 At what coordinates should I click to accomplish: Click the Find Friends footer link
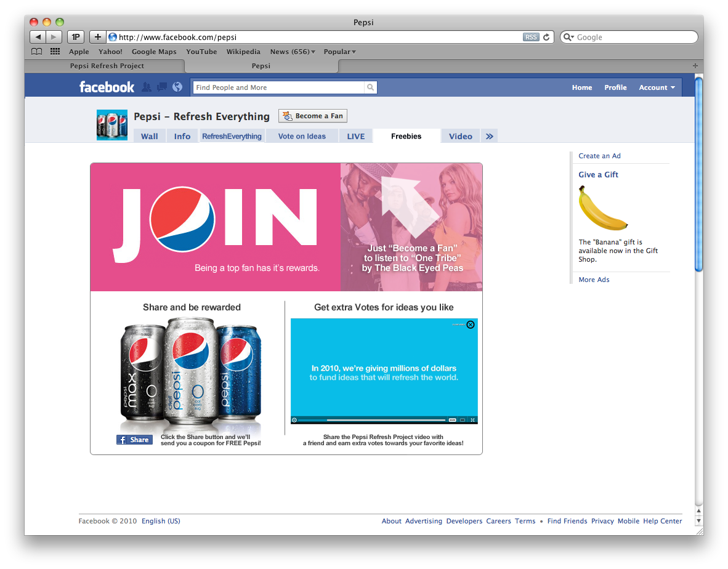point(567,521)
